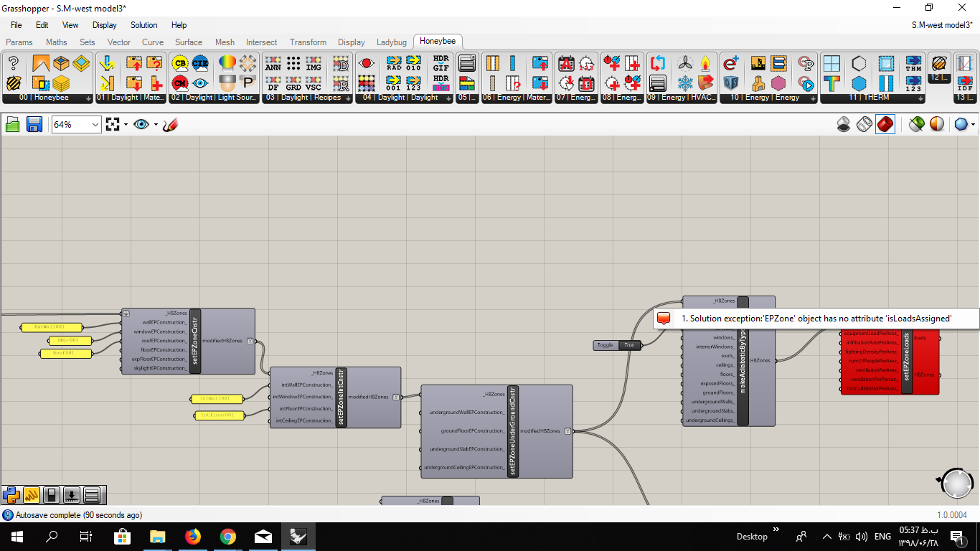The image size is (980, 551).
Task: Click the setEPZoneCnstr component name bar
Action: 195,342
